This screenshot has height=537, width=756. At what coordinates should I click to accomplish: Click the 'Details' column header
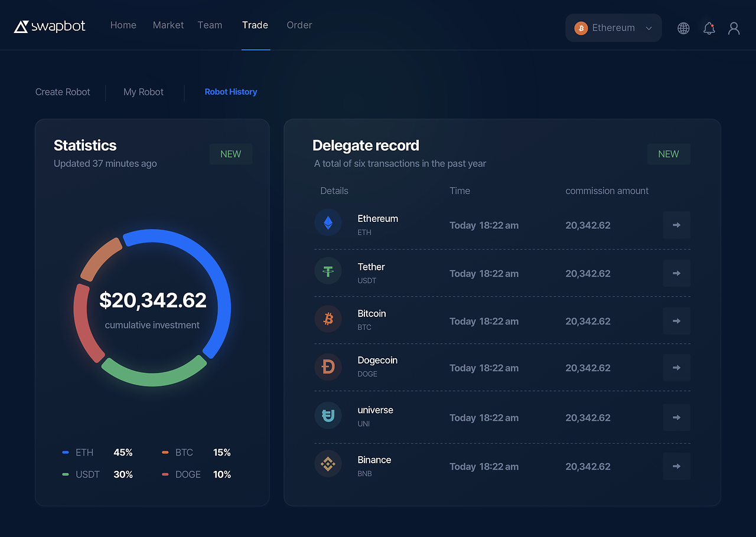tap(334, 191)
